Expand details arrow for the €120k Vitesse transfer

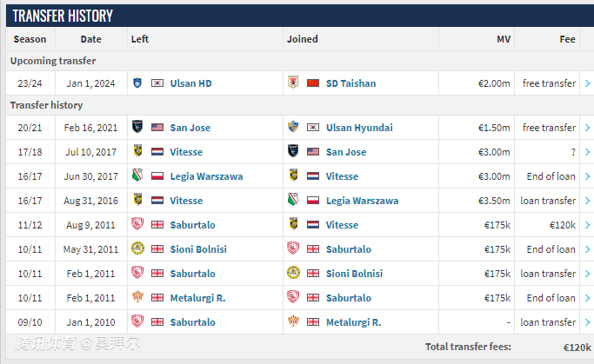tap(587, 225)
